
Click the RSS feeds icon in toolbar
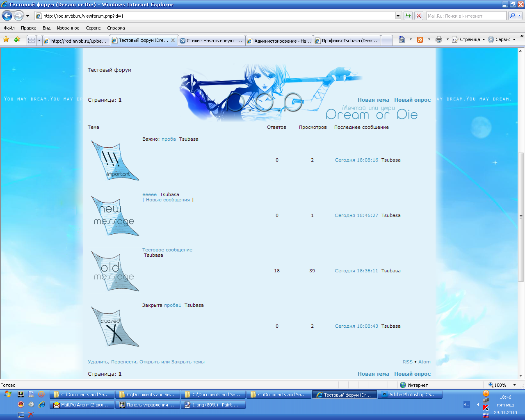[420, 39]
